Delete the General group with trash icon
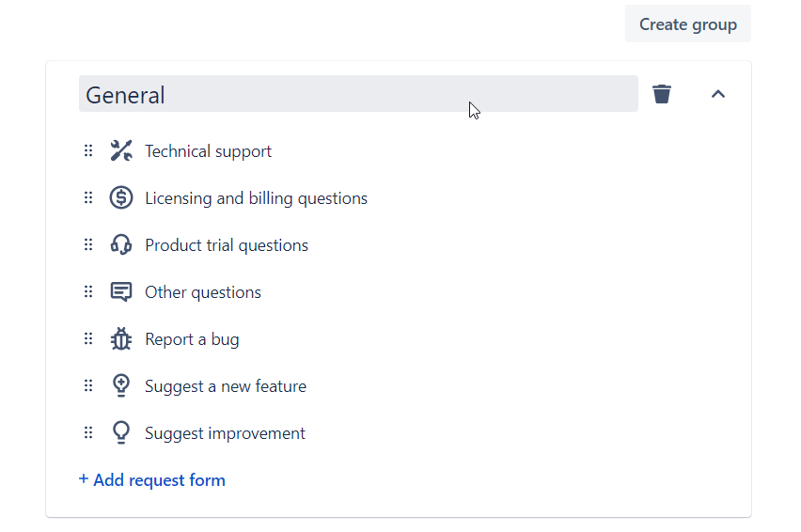 662,94
